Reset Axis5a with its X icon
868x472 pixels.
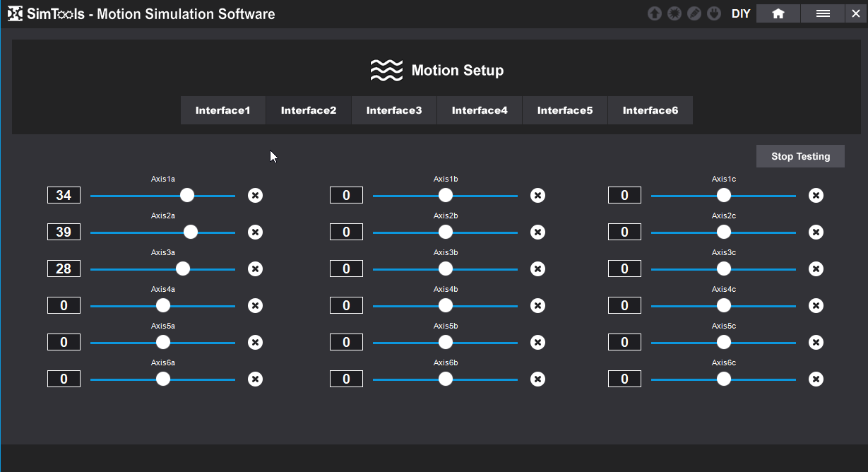coord(256,342)
